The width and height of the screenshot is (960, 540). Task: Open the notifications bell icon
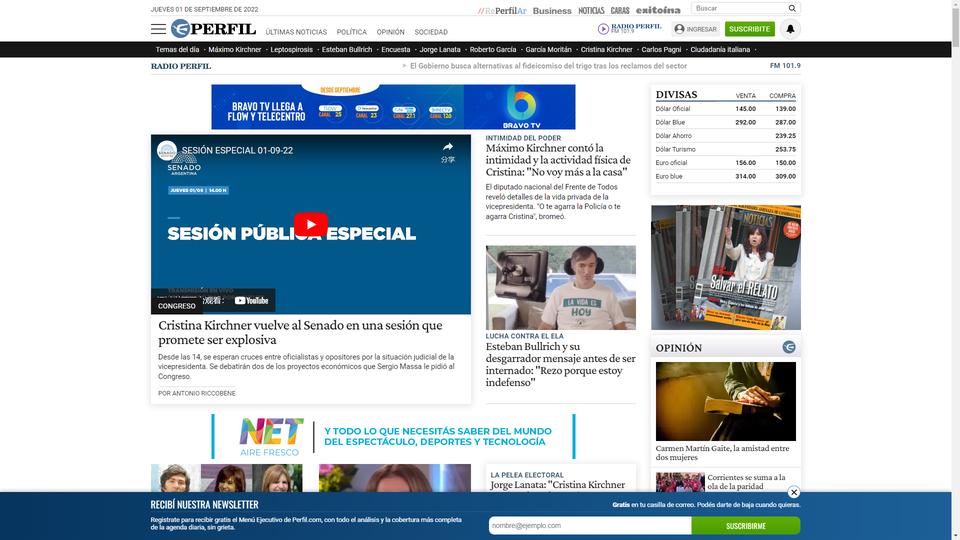[x=790, y=29]
